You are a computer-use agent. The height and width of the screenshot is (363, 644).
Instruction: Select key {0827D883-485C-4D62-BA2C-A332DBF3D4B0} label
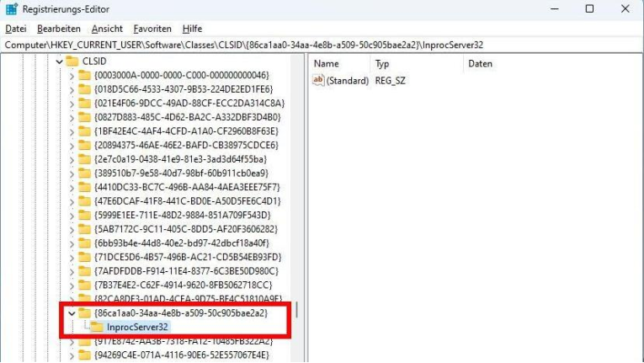pos(187,117)
